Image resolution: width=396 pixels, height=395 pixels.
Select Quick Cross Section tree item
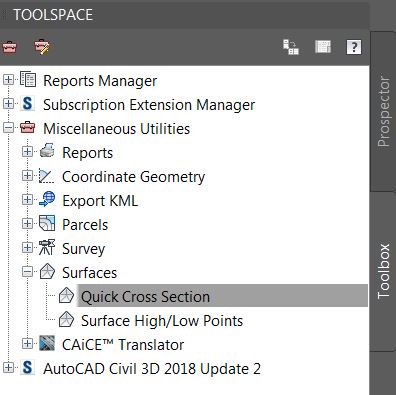(222, 296)
